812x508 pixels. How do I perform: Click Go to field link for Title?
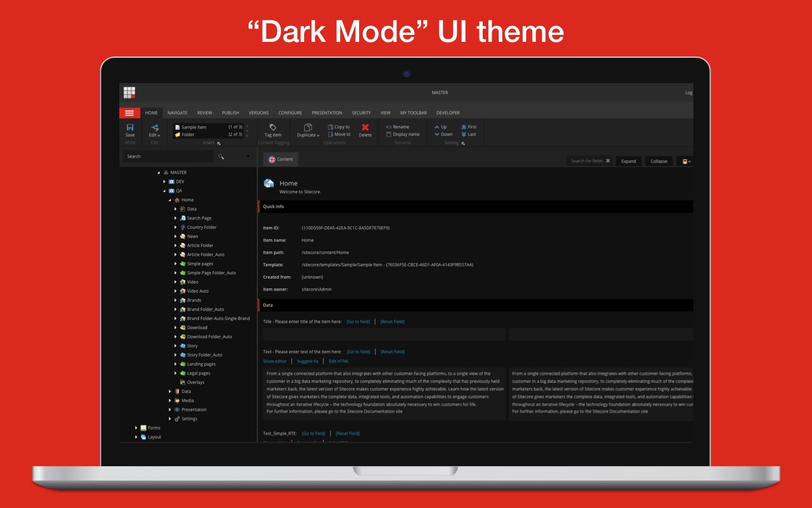358,322
